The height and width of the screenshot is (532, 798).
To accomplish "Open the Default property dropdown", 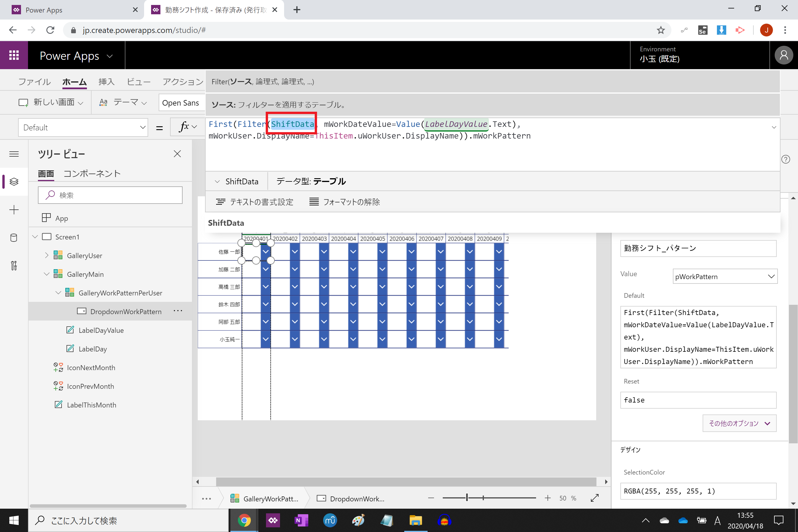I will pyautogui.click(x=83, y=127).
